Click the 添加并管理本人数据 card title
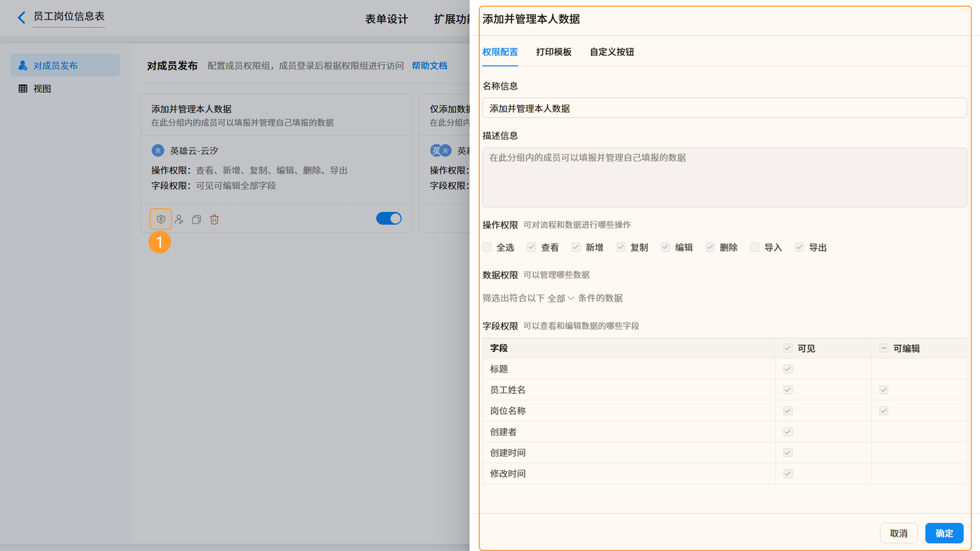The image size is (980, 551). click(191, 109)
